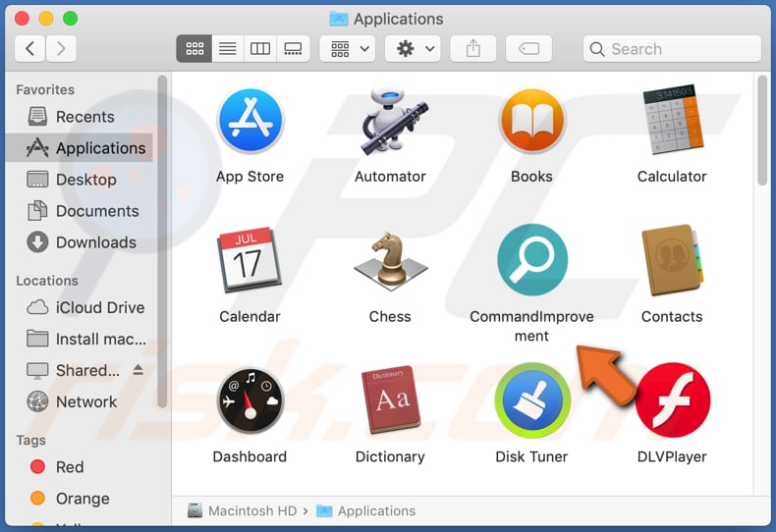Switch to column view
The width and height of the screenshot is (776, 532).
click(x=260, y=48)
